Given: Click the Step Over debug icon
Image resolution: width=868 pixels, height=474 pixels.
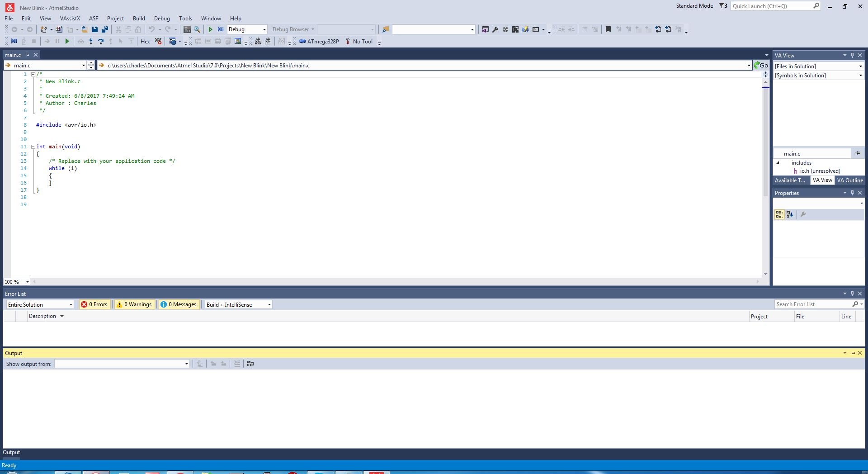Looking at the screenshot, I should click(101, 42).
